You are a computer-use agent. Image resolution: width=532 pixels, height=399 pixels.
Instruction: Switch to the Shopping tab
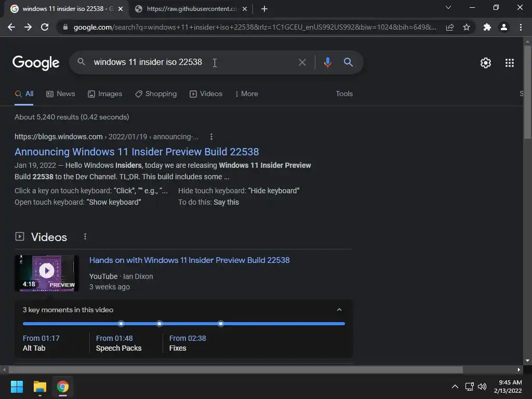point(156,94)
